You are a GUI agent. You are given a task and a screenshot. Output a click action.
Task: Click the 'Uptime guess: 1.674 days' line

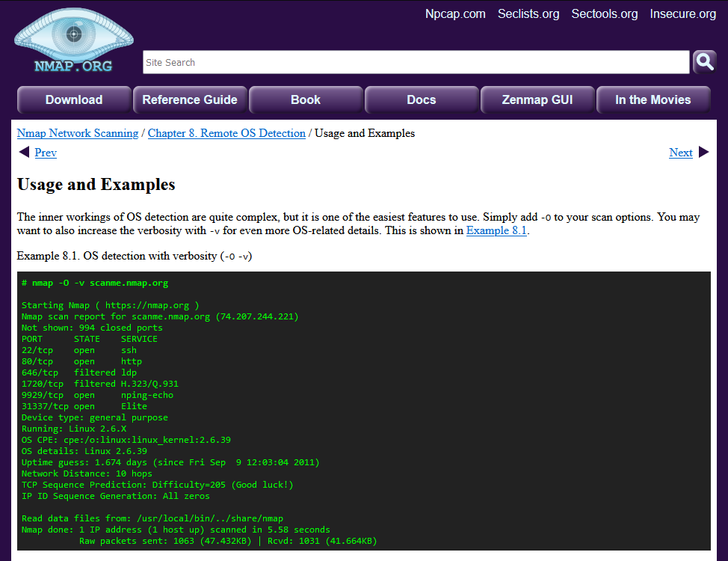pos(170,462)
